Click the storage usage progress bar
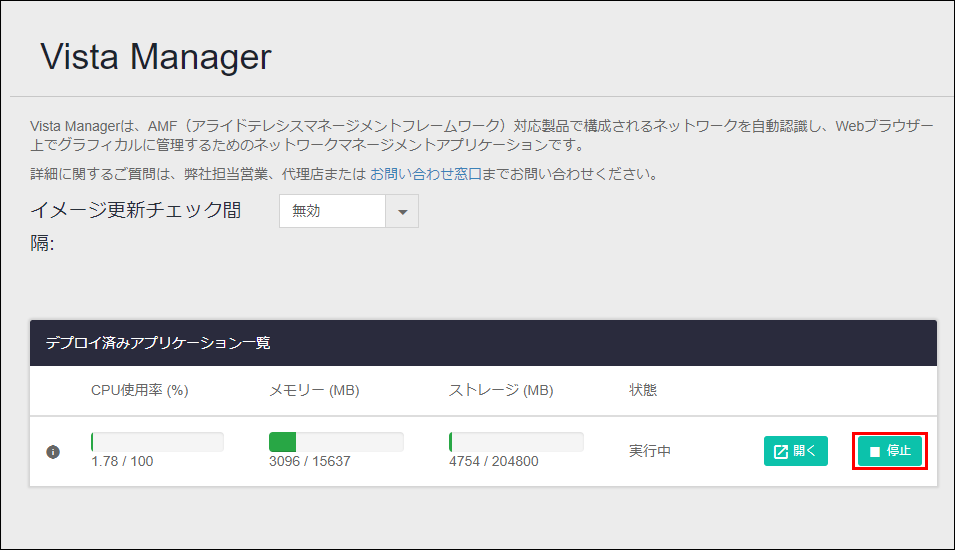Screen dimensions: 955x550 516,442
